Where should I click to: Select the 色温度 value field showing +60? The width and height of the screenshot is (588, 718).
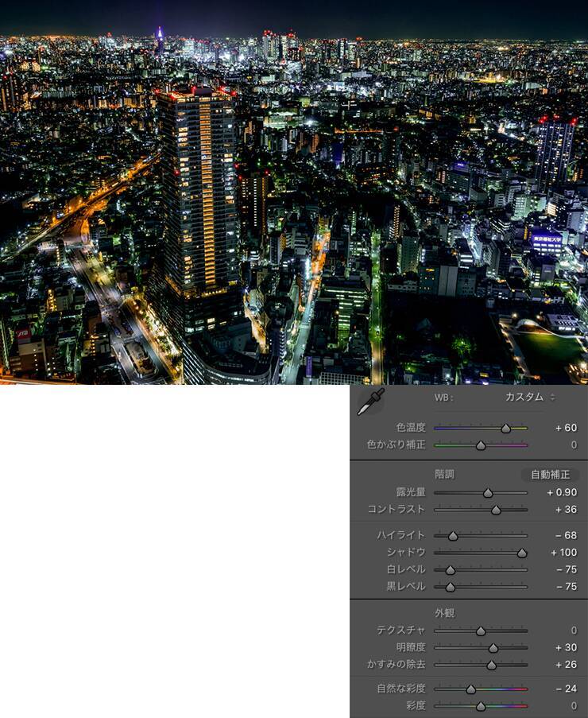tap(565, 428)
